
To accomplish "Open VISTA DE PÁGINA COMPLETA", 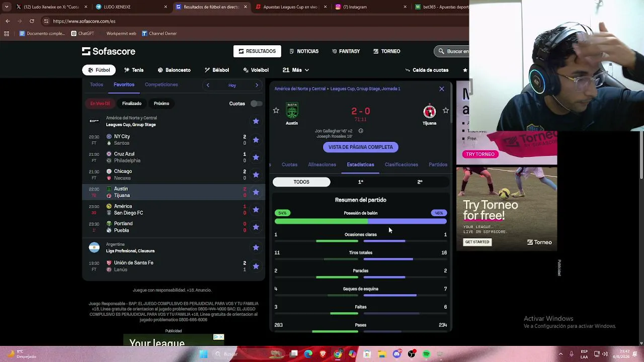I will pyautogui.click(x=361, y=147).
